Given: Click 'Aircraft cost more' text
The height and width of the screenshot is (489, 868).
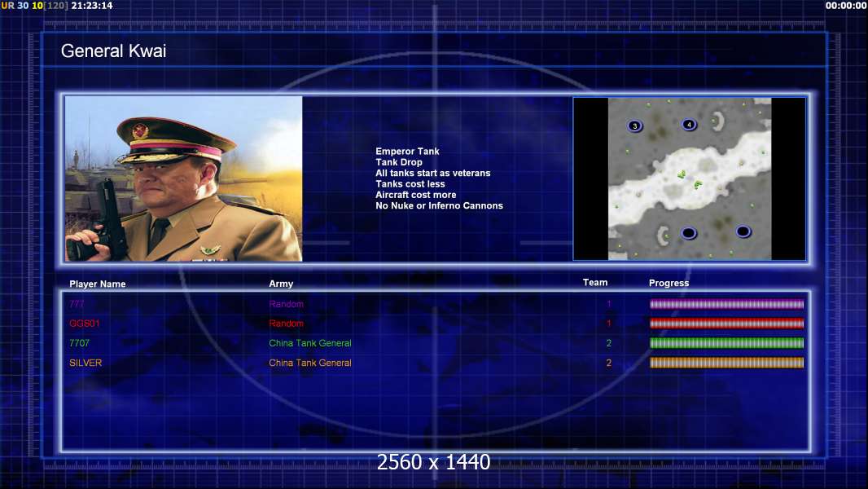Looking at the screenshot, I should pos(416,195).
